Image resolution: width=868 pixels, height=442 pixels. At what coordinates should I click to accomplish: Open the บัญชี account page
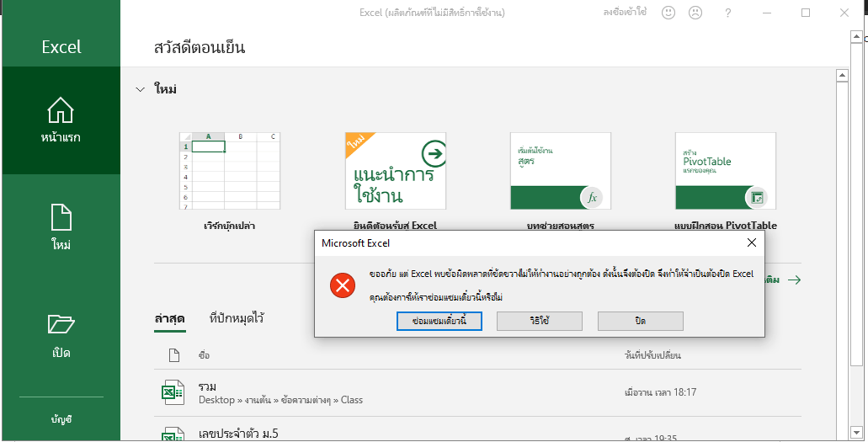[61, 419]
